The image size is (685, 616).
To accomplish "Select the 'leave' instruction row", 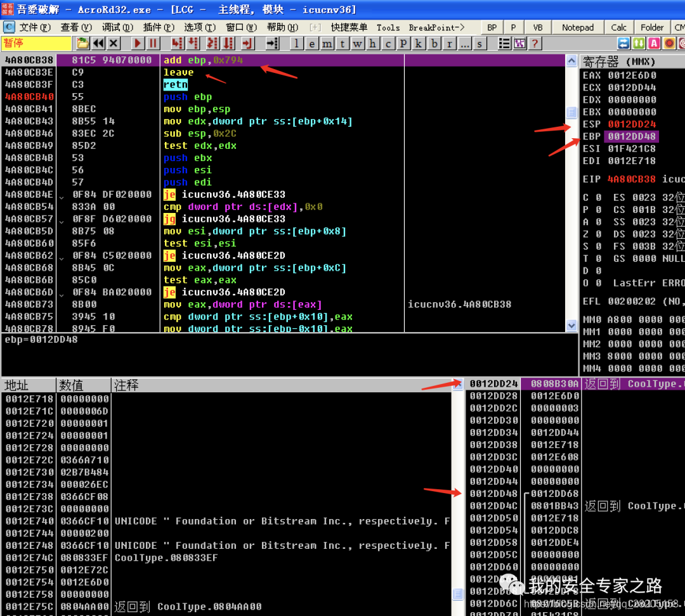I will (x=283, y=72).
